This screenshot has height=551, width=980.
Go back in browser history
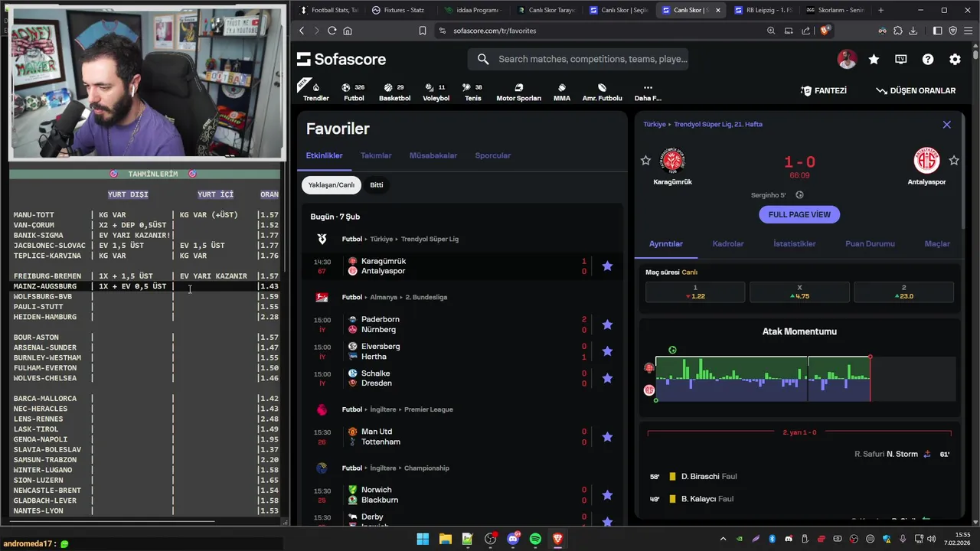302,31
